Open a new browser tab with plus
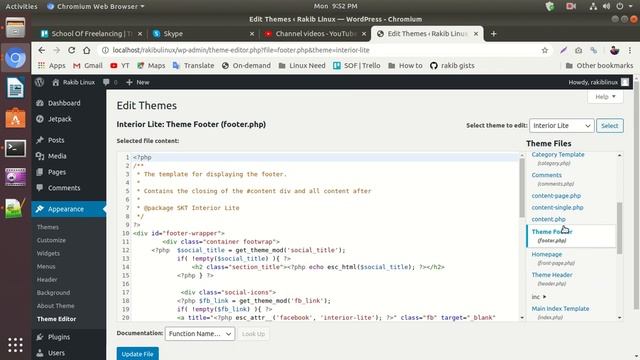Image resolution: width=640 pixels, height=360 pixels. [493, 34]
